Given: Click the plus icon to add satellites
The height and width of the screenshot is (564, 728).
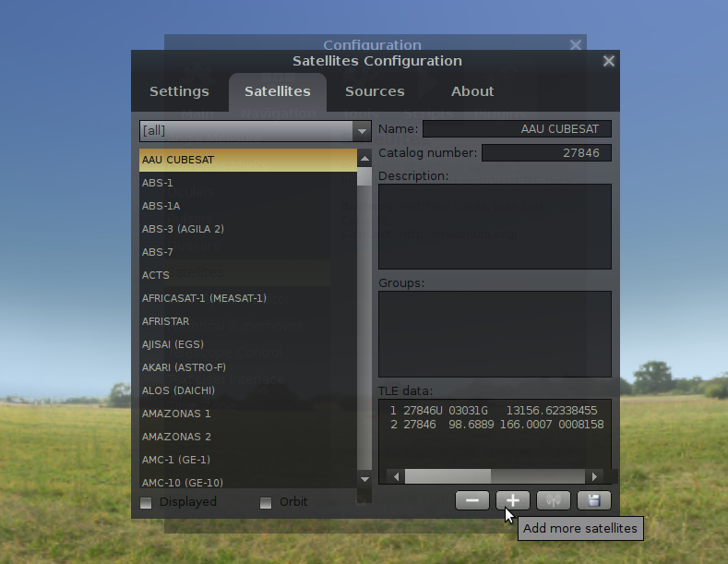Looking at the screenshot, I should pos(513,500).
